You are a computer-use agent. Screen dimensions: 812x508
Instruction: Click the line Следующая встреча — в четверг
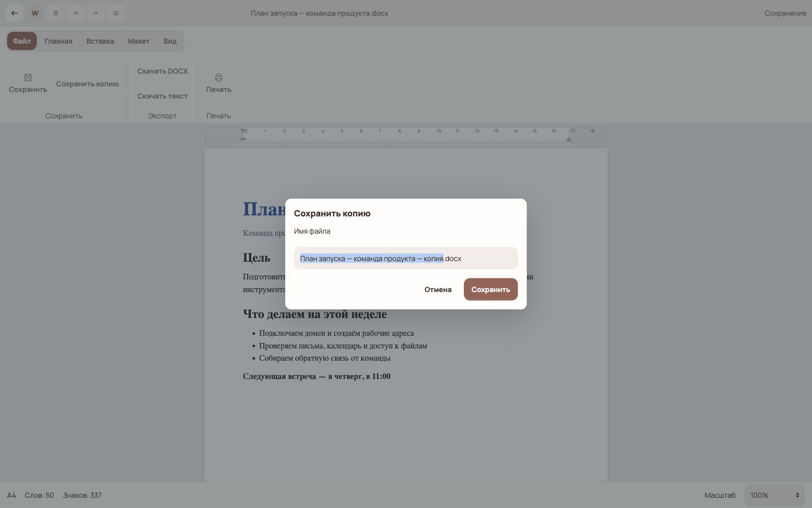(x=317, y=376)
